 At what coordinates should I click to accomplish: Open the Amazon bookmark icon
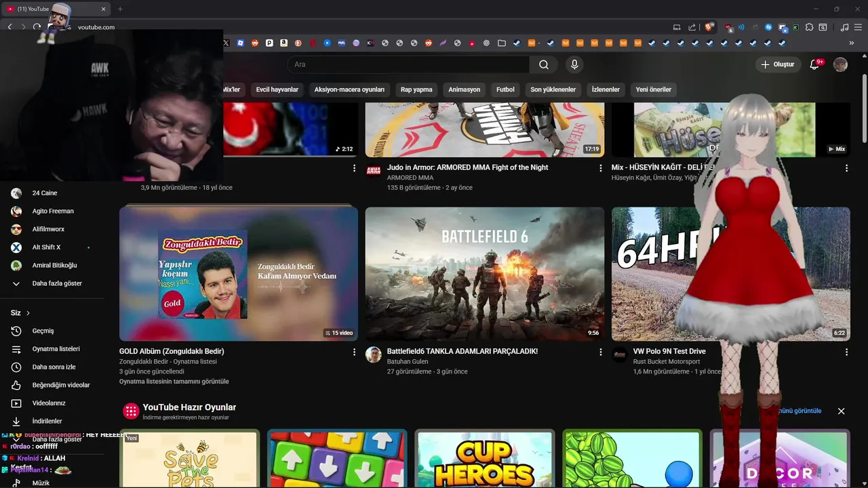(x=283, y=43)
